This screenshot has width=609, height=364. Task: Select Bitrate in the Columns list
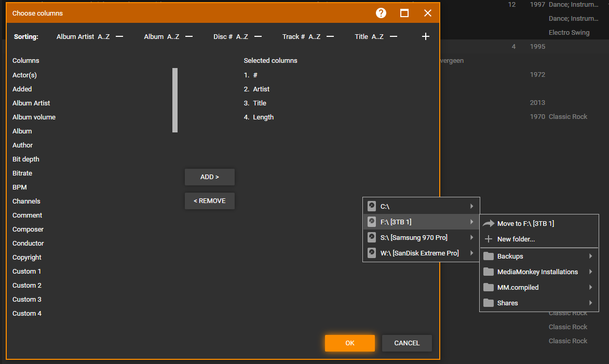point(22,173)
